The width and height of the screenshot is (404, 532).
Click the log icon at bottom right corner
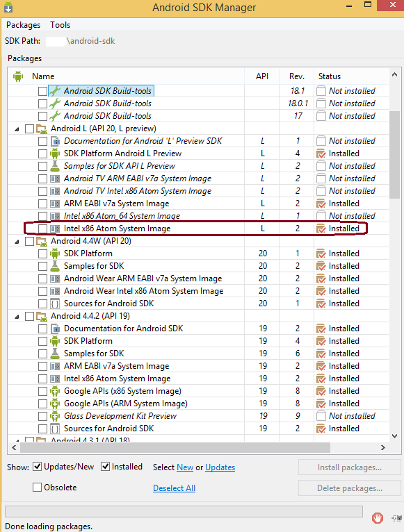[397, 518]
